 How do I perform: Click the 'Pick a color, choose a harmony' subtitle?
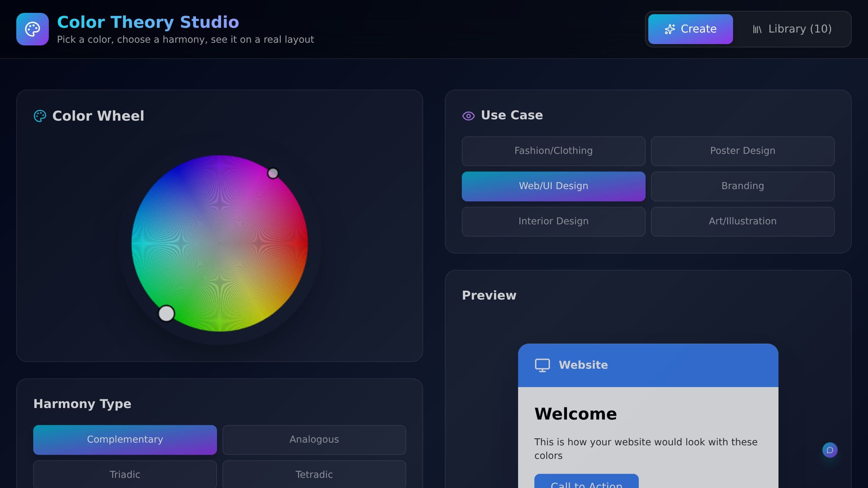pyautogui.click(x=185, y=40)
